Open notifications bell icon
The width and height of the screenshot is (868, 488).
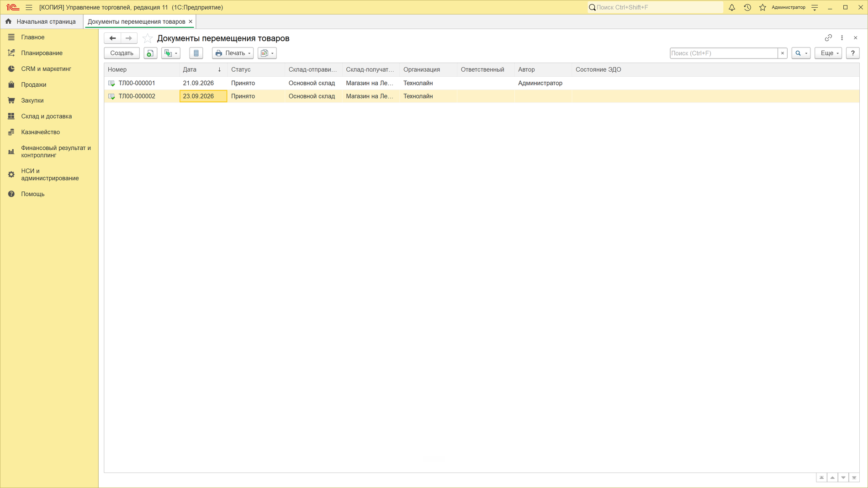pyautogui.click(x=732, y=7)
